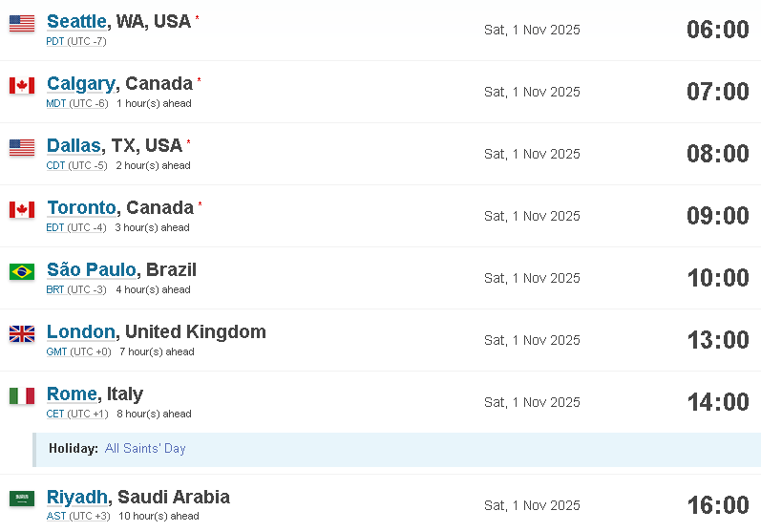Open the Seattle city link
This screenshot has width=761, height=532.
click(x=76, y=21)
